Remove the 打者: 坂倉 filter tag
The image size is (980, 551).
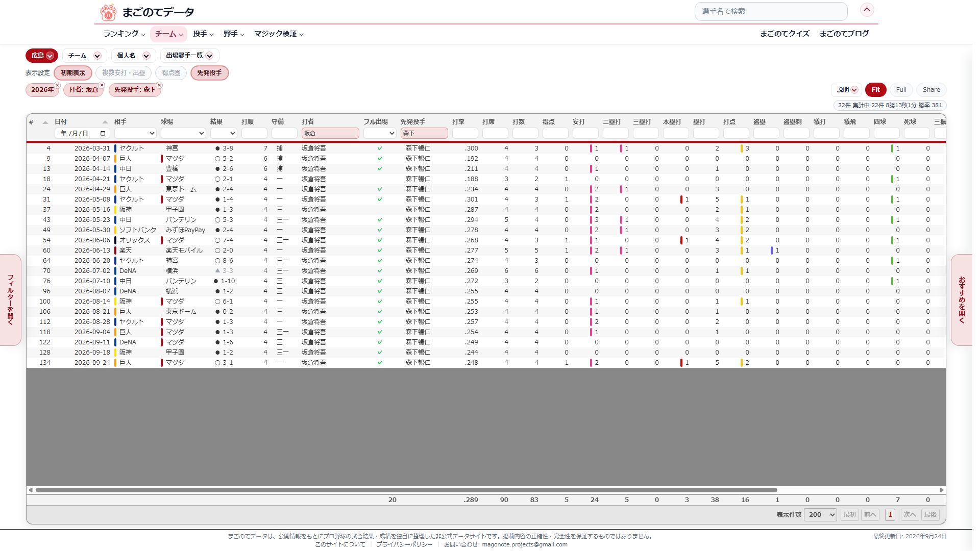pos(102,85)
